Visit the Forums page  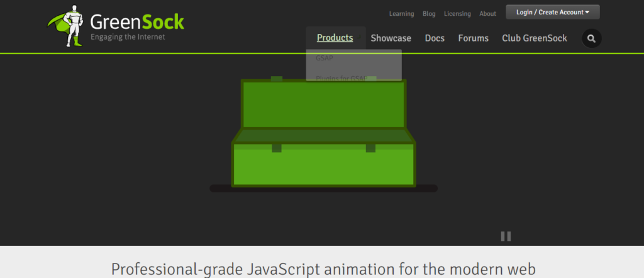pyautogui.click(x=473, y=38)
